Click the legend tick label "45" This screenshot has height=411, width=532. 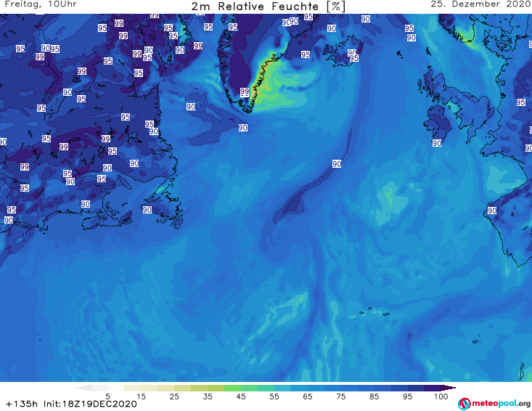coord(241,396)
